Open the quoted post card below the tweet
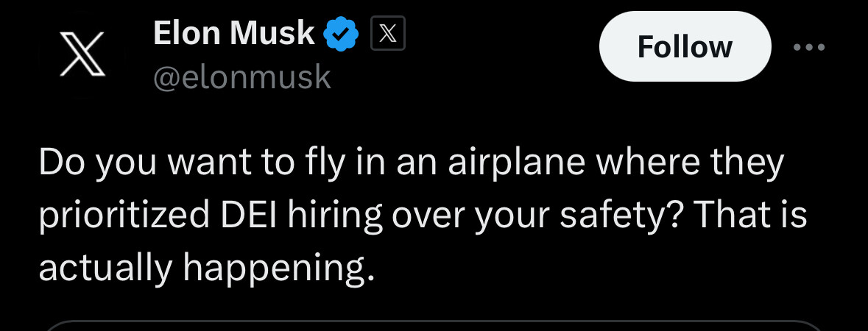 tap(434, 325)
